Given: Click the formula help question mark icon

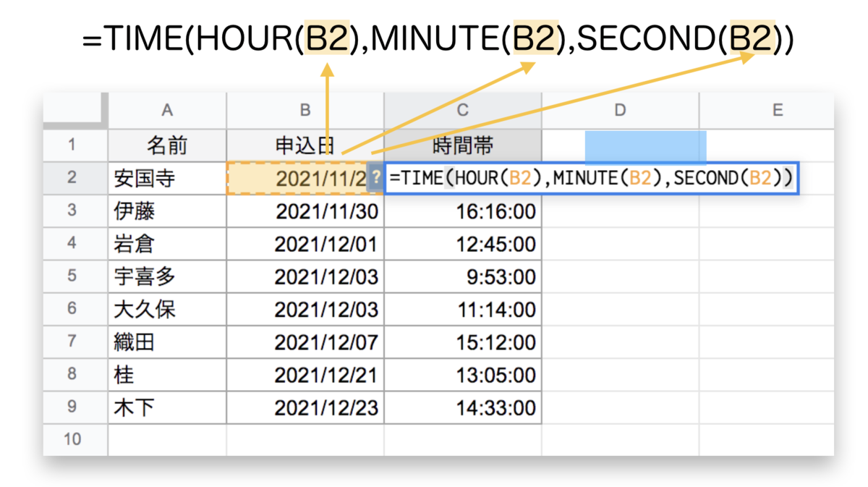Looking at the screenshot, I should pos(376,178).
